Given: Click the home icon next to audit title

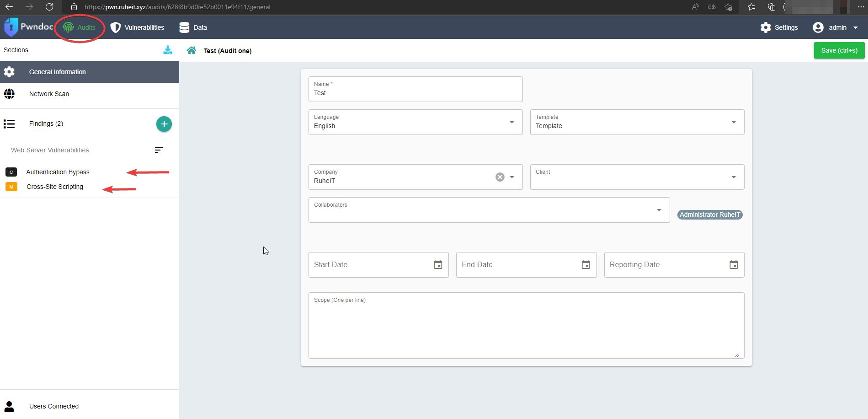Looking at the screenshot, I should coord(191,50).
